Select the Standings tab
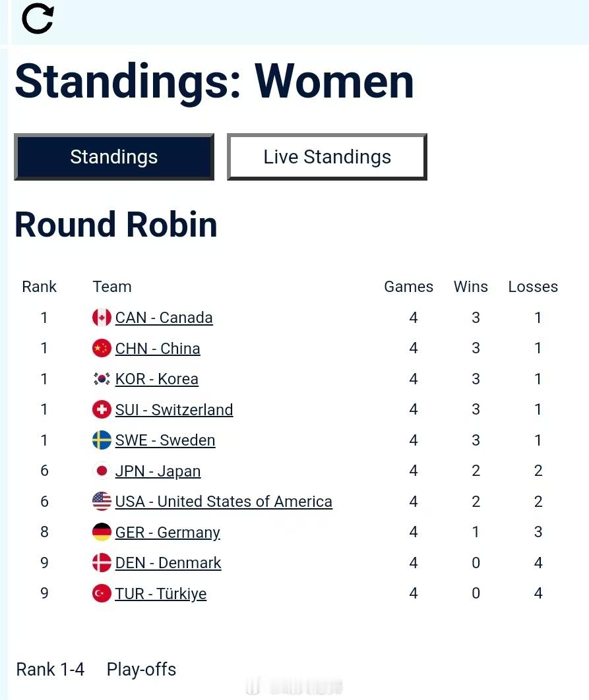The width and height of the screenshot is (589, 700). click(x=114, y=157)
